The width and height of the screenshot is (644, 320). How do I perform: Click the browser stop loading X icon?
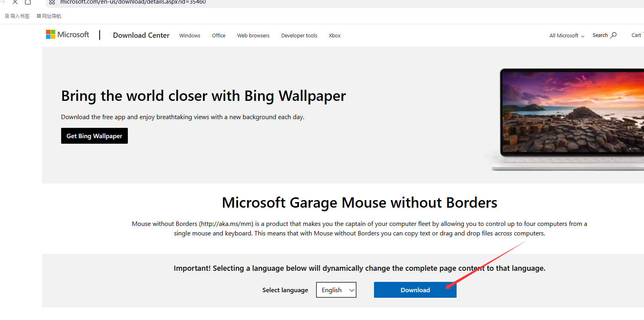(15, 2)
